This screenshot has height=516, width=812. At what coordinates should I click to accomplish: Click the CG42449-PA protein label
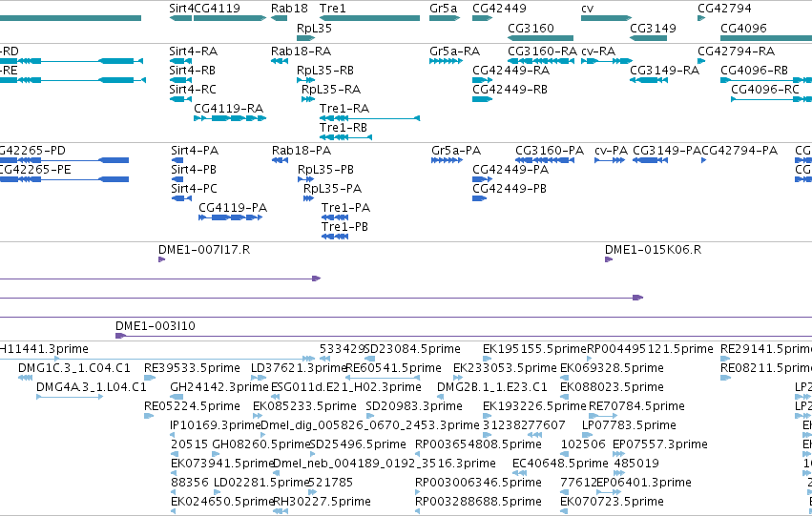click(510, 170)
